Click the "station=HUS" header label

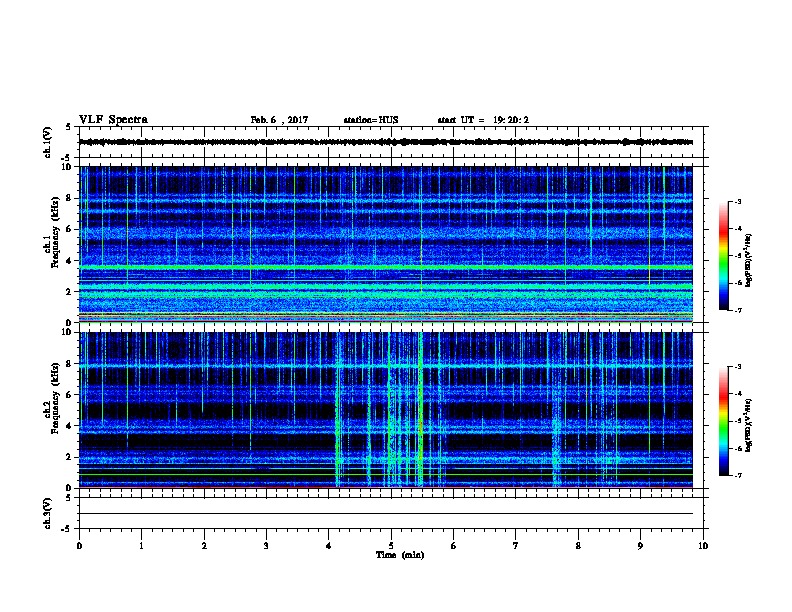371,120
